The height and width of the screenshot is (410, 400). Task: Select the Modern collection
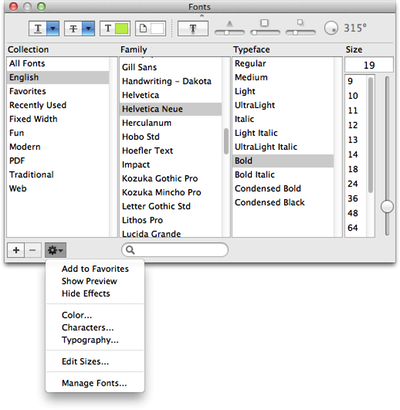tap(58, 147)
